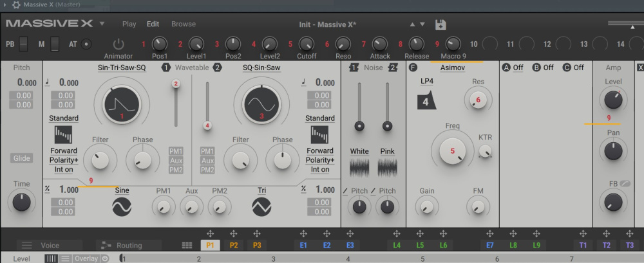Click the Overlay button in performer bar

tap(86, 258)
